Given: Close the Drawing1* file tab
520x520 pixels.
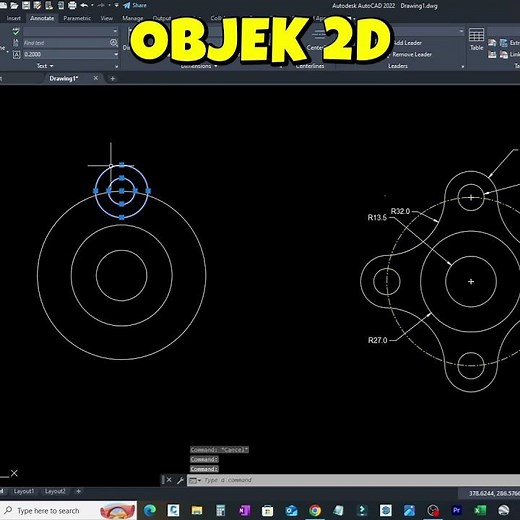Looking at the screenshot, I should point(96,78).
